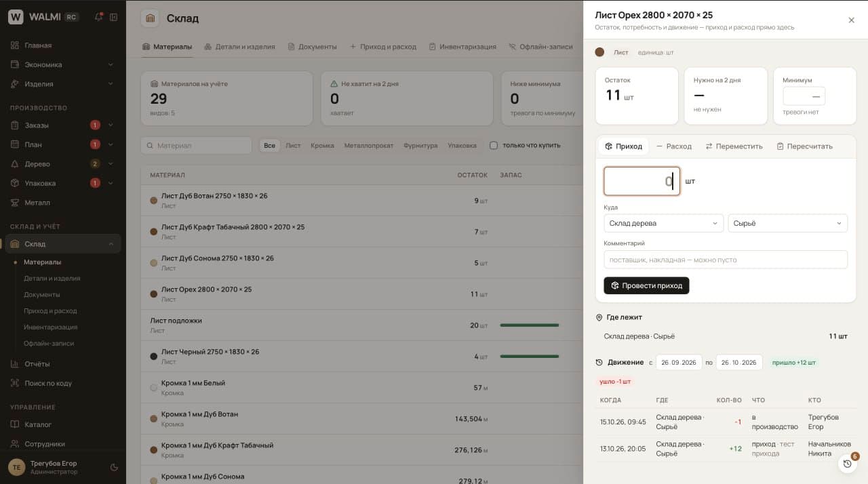
Task: Click the Трегубов Егор user avatar
Action: pos(16,467)
